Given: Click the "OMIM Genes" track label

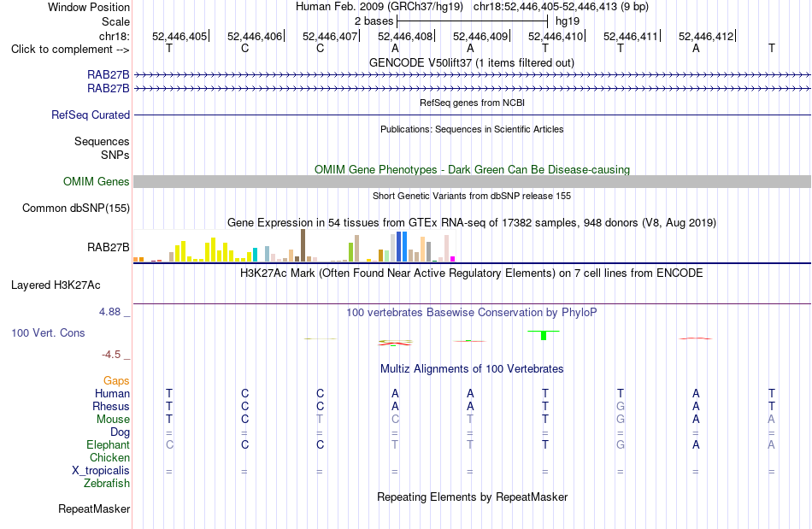Looking at the screenshot, I should pyautogui.click(x=97, y=182).
